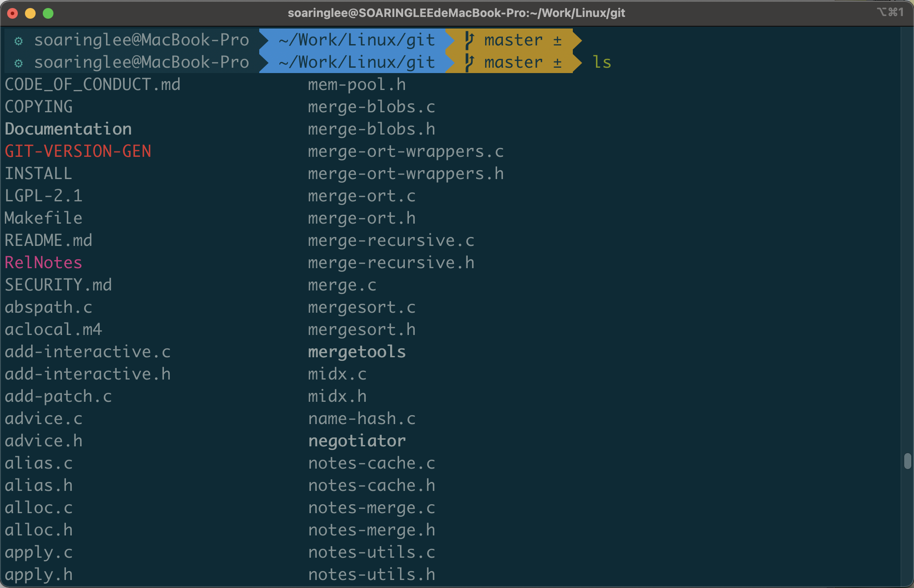
Task: Click the README.md file name
Action: (49, 241)
